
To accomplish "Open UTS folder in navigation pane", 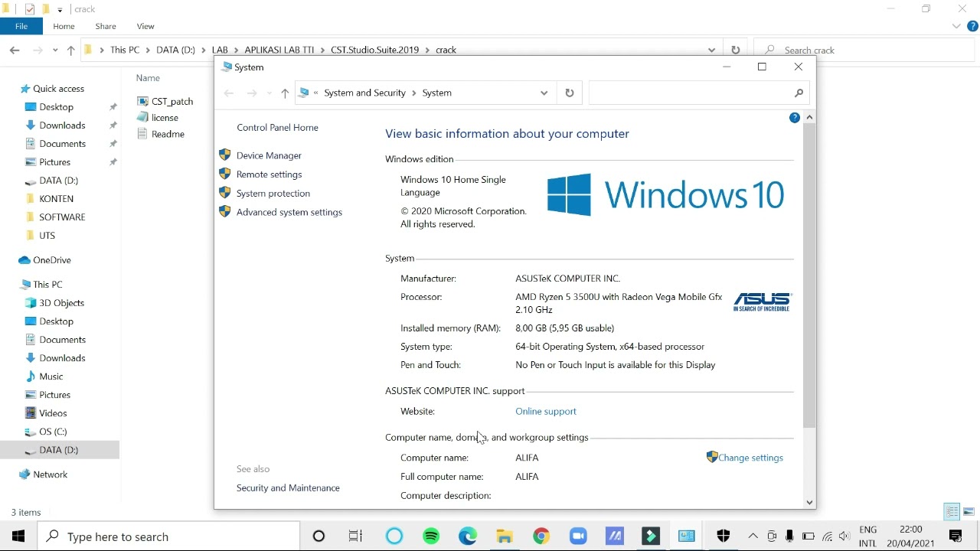I will [47, 236].
